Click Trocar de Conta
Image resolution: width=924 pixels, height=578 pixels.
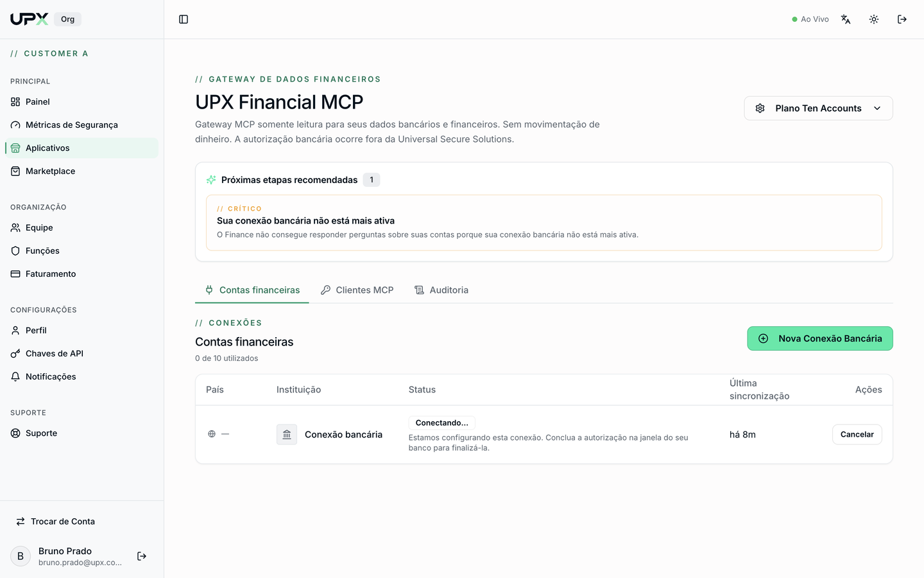coord(81,521)
